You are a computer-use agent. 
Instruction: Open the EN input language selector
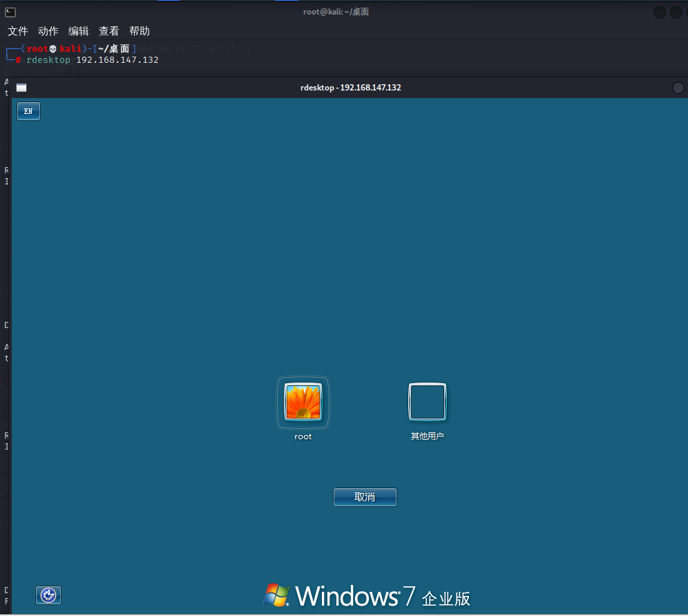(x=28, y=111)
